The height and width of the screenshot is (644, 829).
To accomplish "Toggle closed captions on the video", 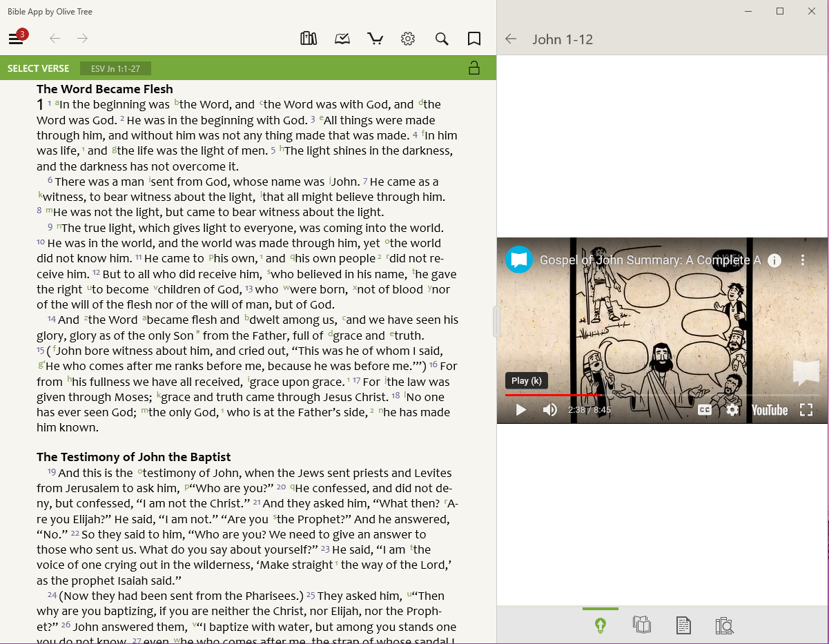I will (705, 410).
